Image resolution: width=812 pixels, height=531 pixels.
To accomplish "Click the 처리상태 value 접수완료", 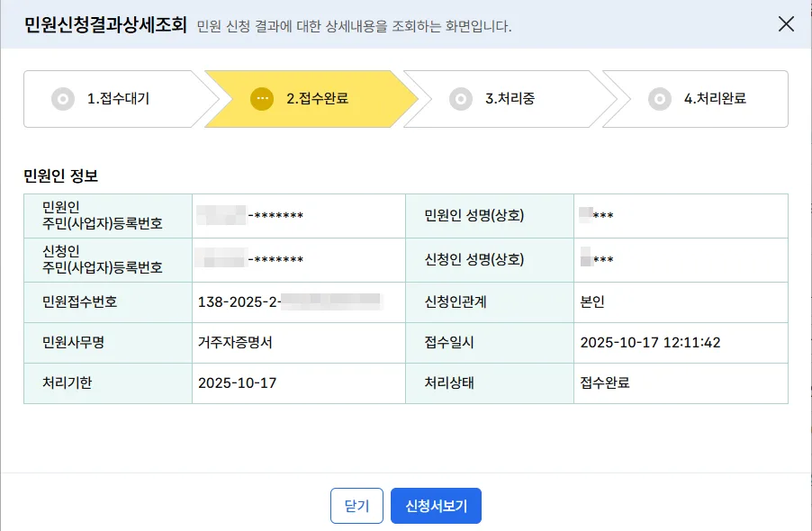I will 605,382.
